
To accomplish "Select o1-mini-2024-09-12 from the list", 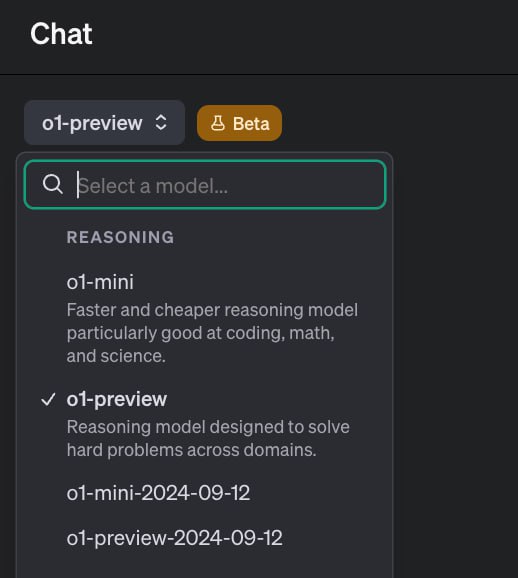I will [205, 493].
